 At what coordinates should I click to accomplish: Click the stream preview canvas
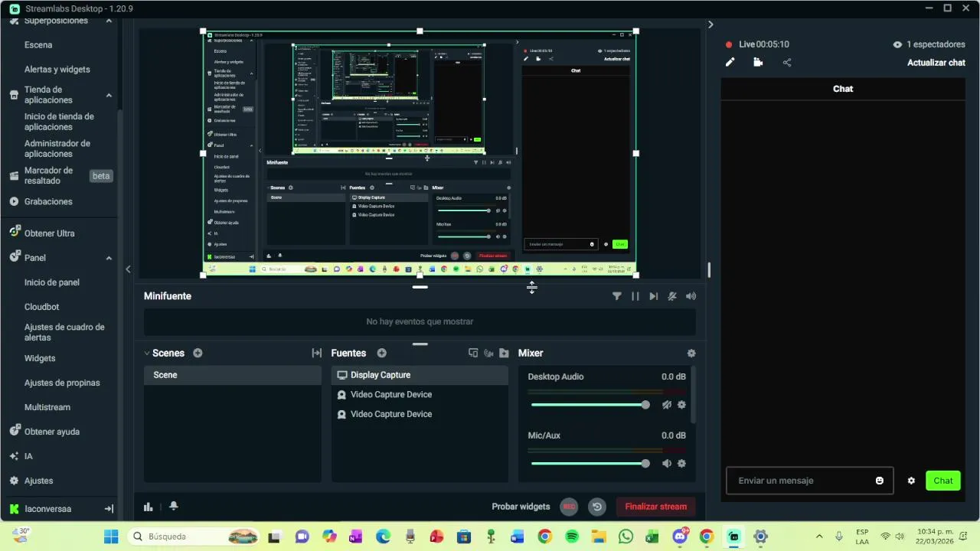420,153
